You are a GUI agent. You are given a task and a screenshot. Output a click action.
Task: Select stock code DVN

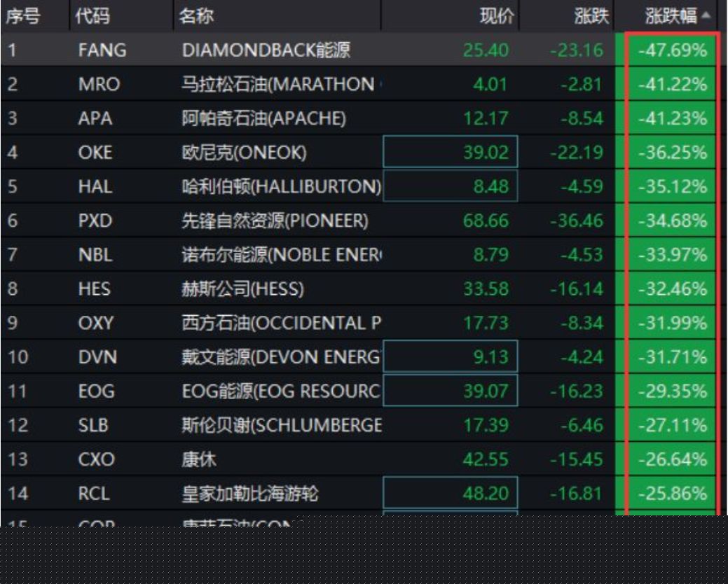click(97, 357)
